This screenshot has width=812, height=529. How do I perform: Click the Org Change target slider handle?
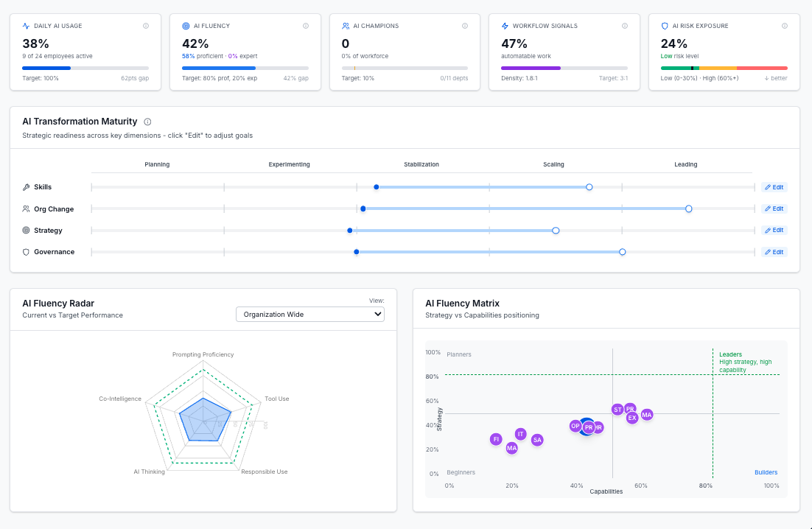pos(689,209)
